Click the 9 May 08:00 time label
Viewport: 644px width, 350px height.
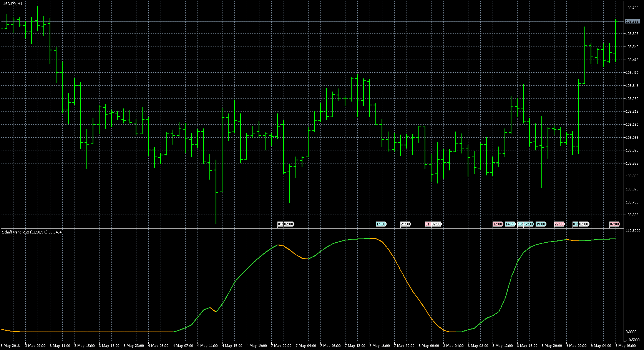pyautogui.click(x=626, y=346)
